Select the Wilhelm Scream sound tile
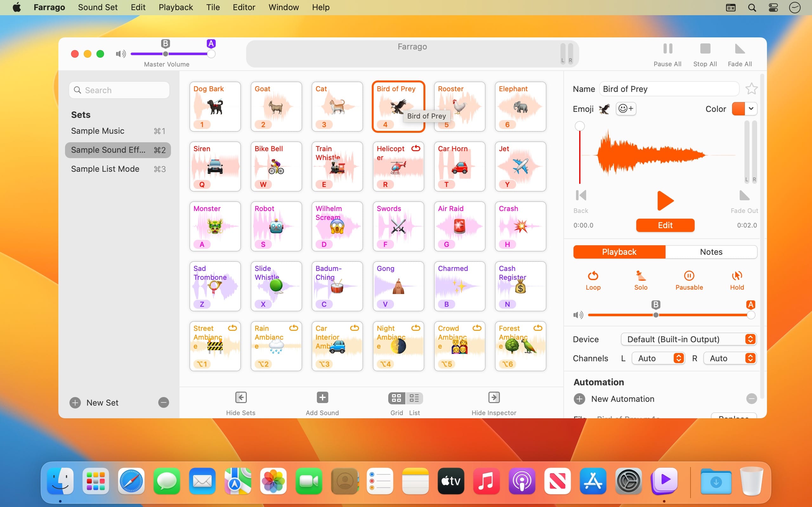 (337, 226)
